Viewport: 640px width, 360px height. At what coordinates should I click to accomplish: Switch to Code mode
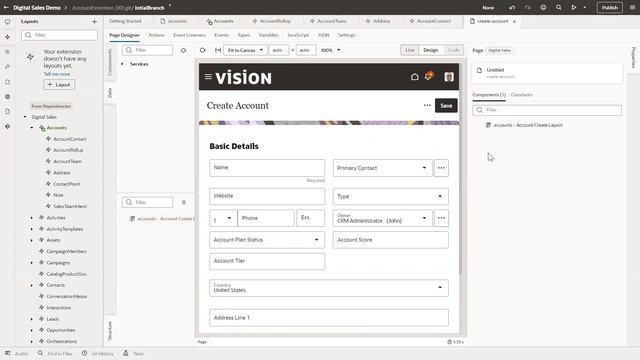[x=453, y=50]
